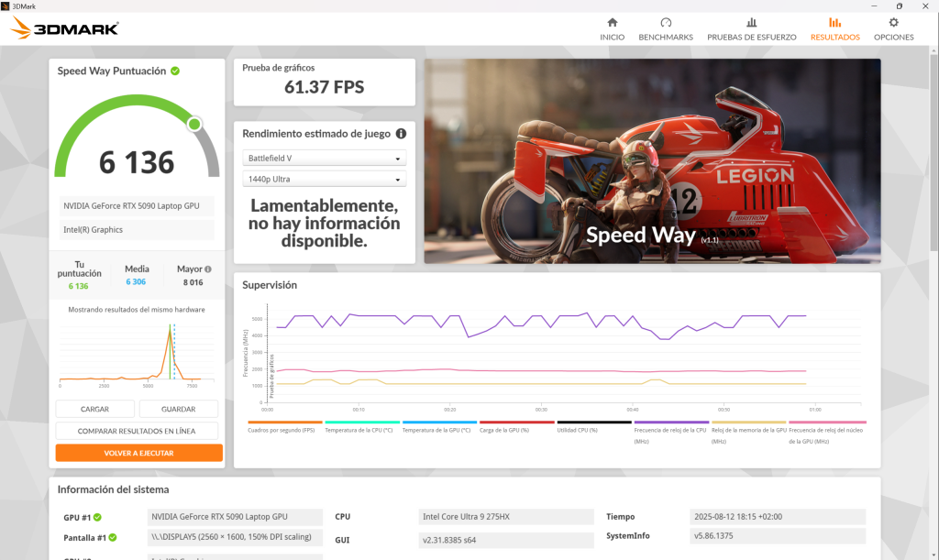This screenshot has width=939, height=560.
Task: Switch to the Resultados tab
Action: point(834,28)
